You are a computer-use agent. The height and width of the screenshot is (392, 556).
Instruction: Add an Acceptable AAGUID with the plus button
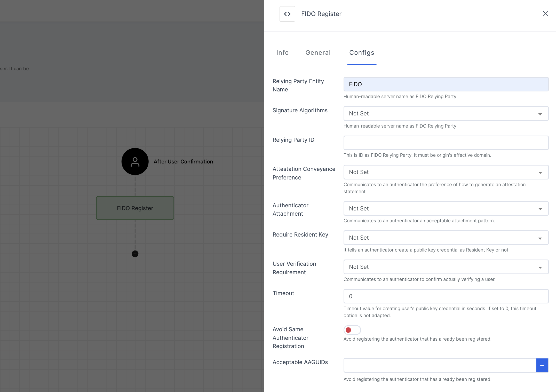click(542, 365)
